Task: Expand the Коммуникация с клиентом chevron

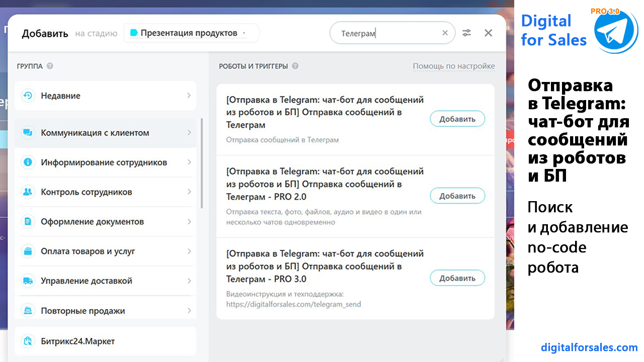Action: point(189,133)
